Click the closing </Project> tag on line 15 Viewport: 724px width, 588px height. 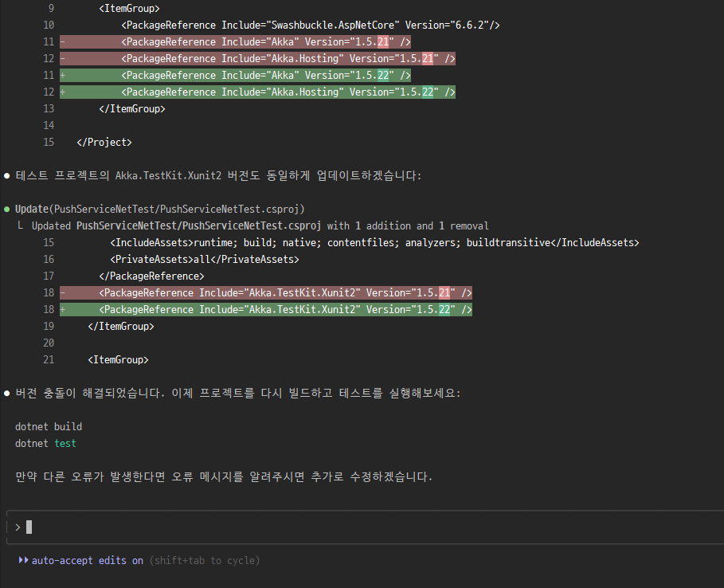tap(104, 142)
